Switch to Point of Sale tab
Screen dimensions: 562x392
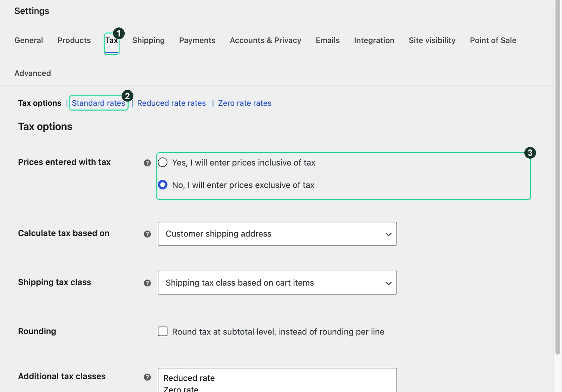point(493,40)
